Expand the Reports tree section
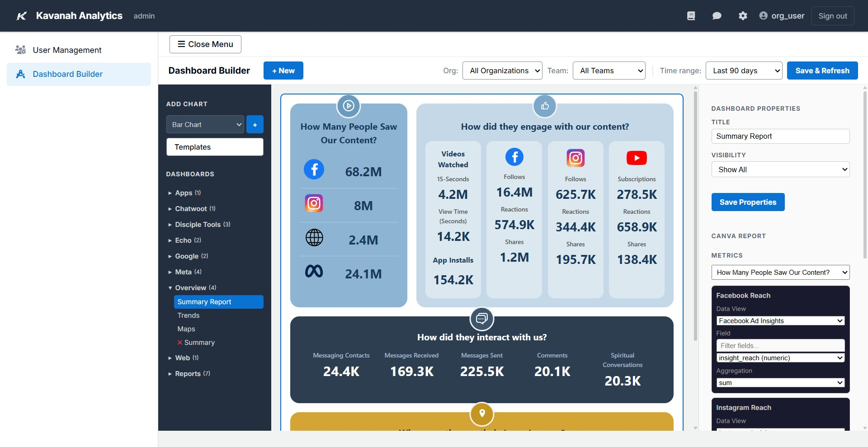Image resolution: width=868 pixels, height=447 pixels. [170, 373]
